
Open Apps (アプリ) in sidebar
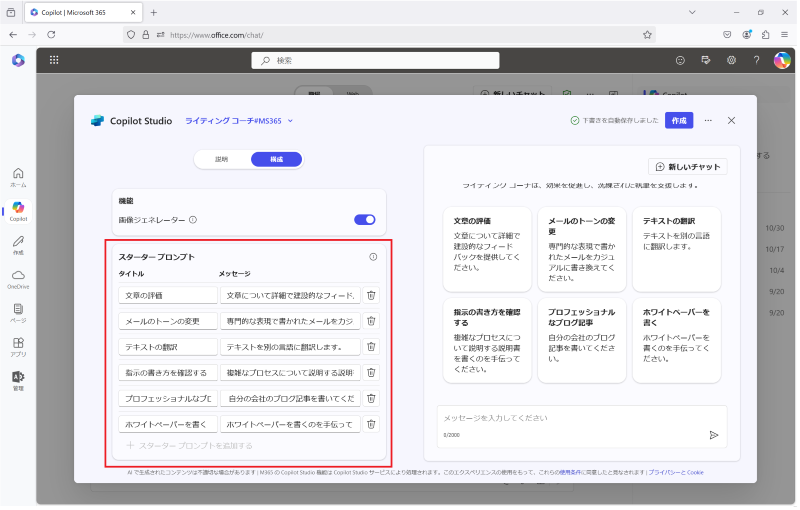click(x=18, y=347)
